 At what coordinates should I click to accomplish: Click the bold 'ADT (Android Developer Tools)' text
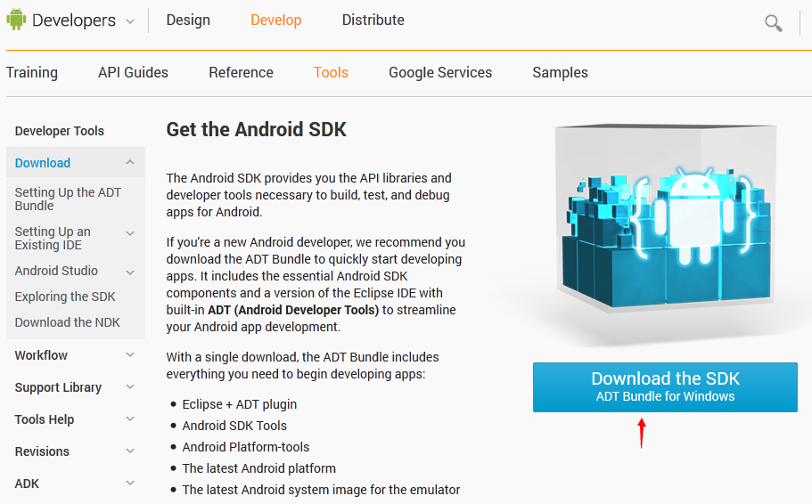point(293,310)
